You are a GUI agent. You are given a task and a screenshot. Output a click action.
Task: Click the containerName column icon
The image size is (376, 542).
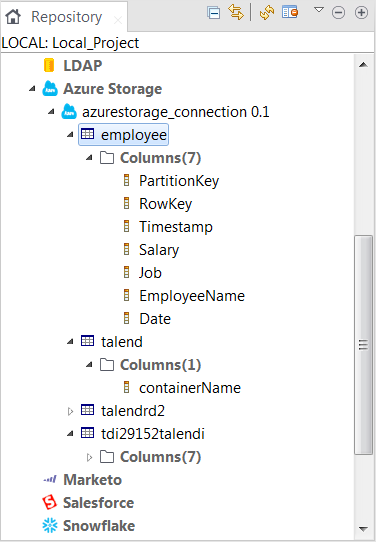pyautogui.click(x=126, y=387)
